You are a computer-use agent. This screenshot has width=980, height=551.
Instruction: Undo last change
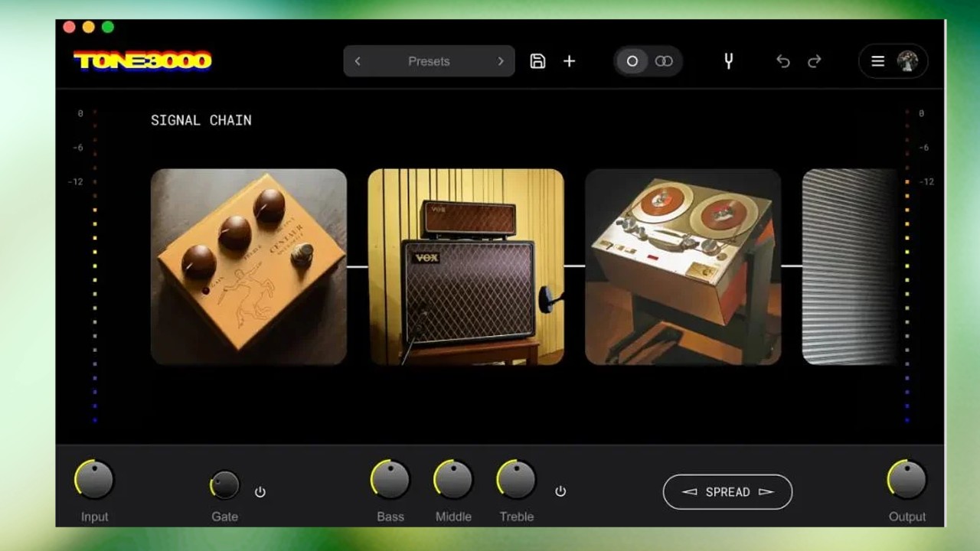click(x=782, y=61)
